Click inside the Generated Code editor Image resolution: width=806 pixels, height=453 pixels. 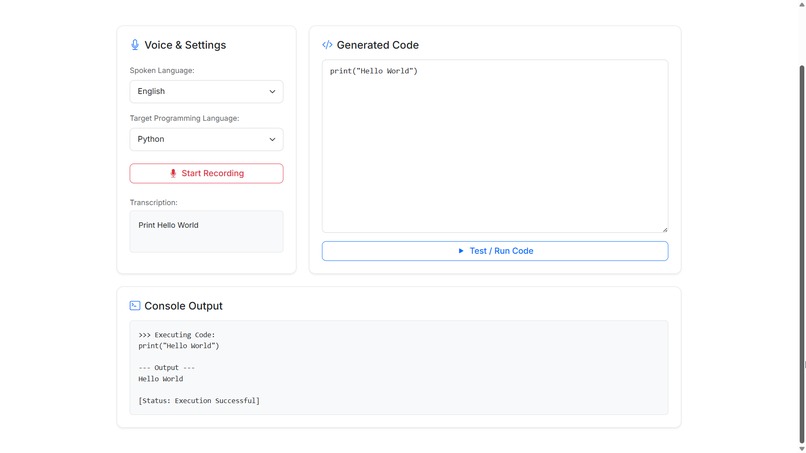(x=495, y=146)
